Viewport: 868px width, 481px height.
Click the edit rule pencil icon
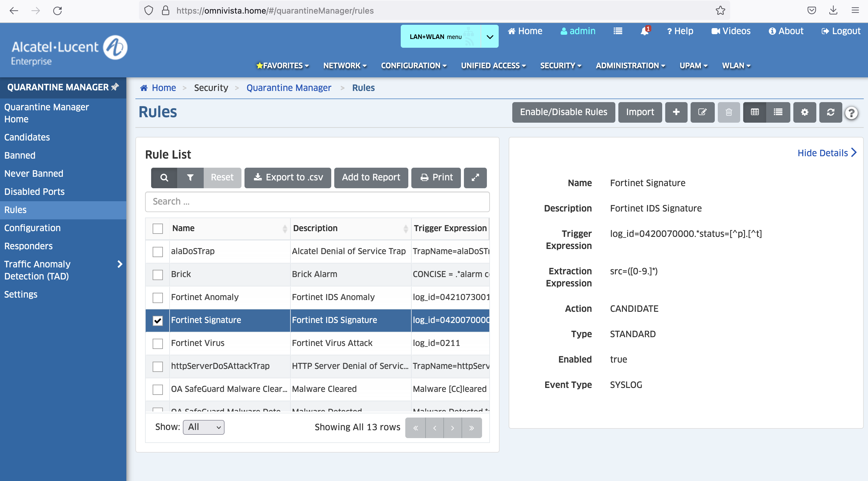[702, 112]
